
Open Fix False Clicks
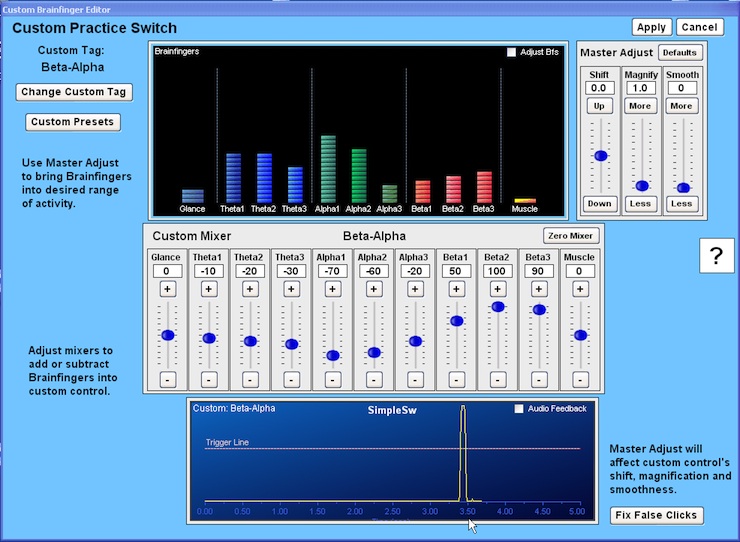(656, 515)
